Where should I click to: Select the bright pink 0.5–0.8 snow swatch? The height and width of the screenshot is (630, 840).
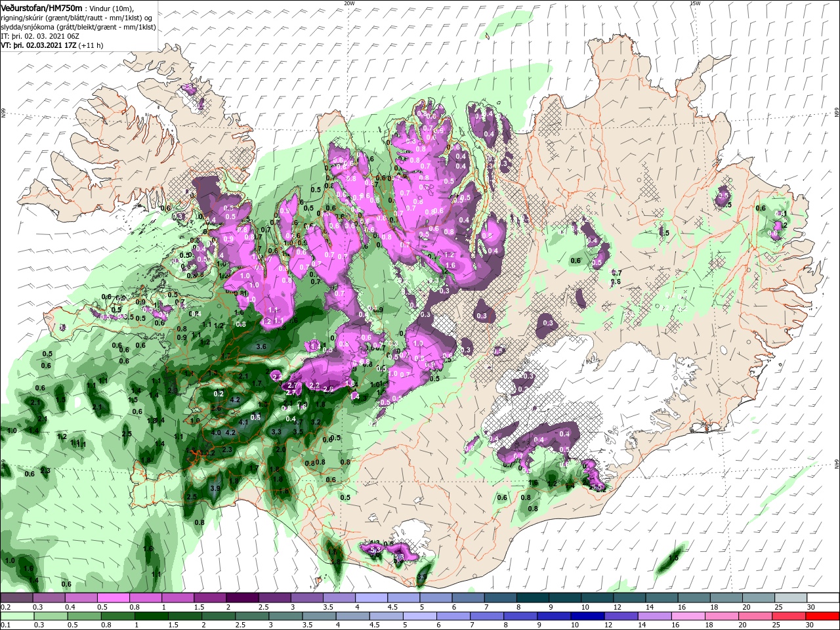pyautogui.click(x=113, y=597)
